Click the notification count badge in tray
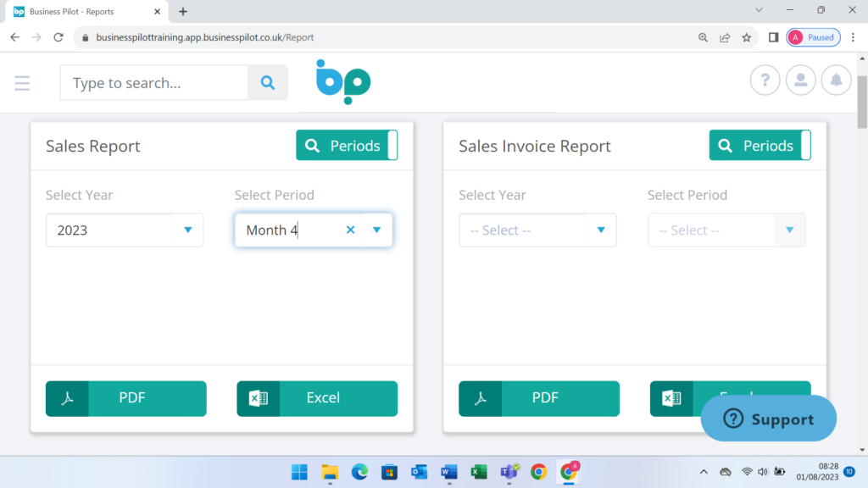This screenshot has width=868, height=488. point(849,471)
